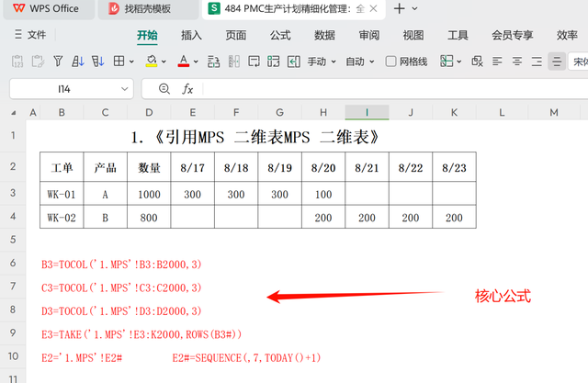588x383 pixels.
Task: Click the select-all corner triangle
Action: point(14,112)
